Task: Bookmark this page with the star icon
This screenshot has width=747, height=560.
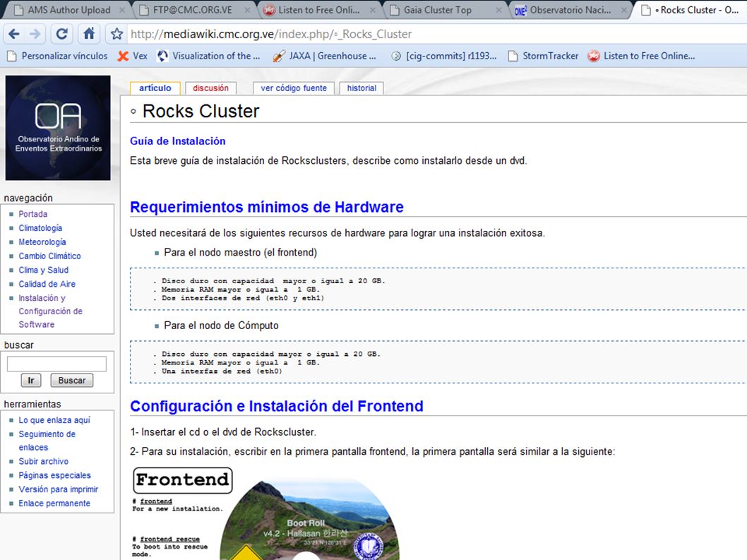Action: (116, 34)
